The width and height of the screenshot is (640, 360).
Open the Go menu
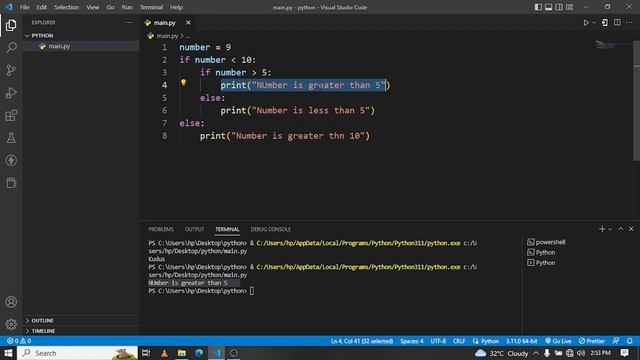110,7
